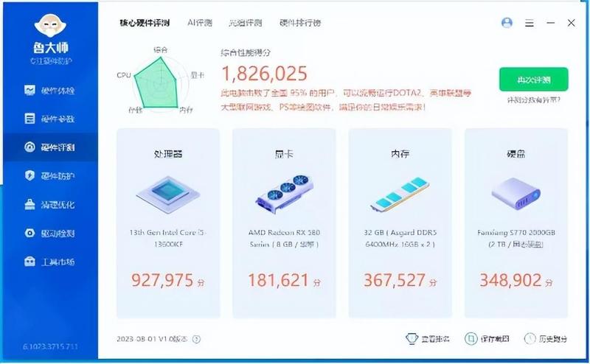Click the disk score 348,902

[510, 280]
